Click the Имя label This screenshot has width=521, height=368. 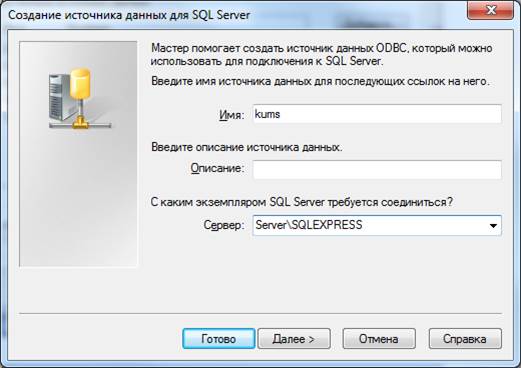click(231, 115)
